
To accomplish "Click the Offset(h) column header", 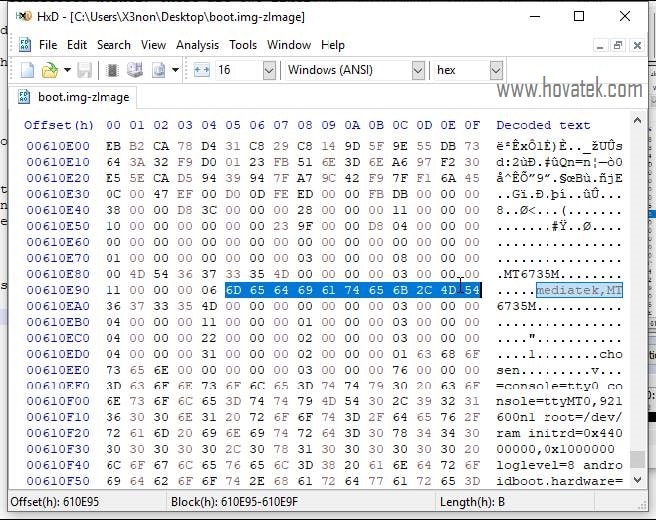I will click(59, 125).
